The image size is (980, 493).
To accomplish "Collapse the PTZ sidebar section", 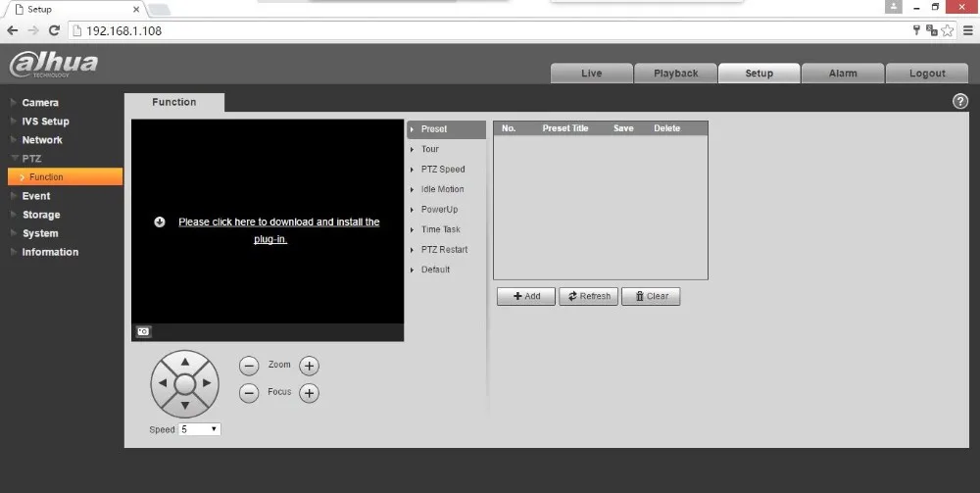I will (x=31, y=159).
